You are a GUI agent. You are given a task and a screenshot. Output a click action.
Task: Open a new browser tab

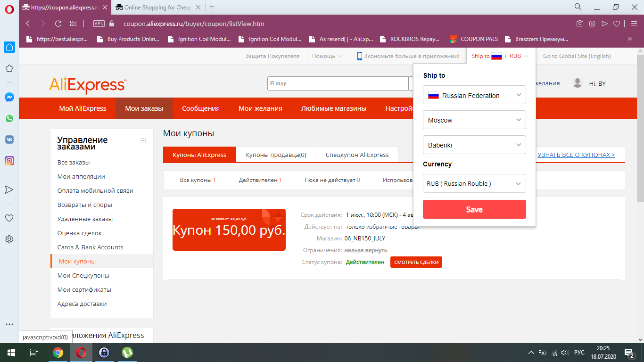point(212,7)
